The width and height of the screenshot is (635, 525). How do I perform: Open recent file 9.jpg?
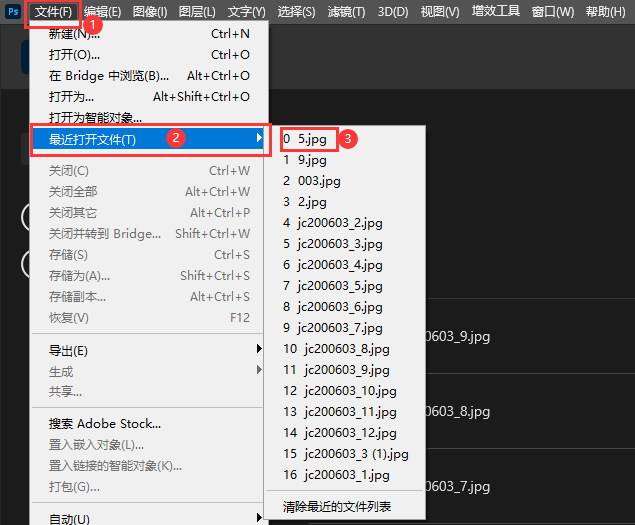pos(345,160)
